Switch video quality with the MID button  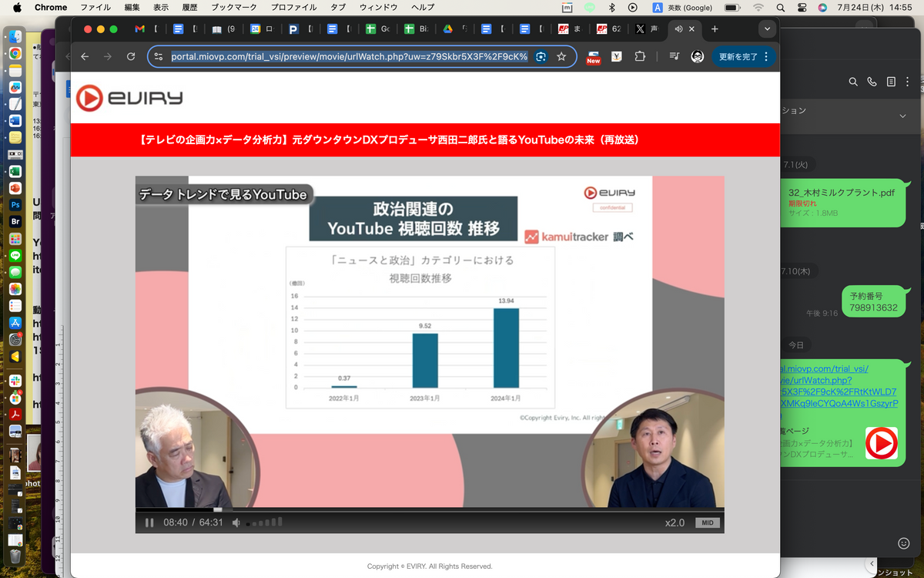[707, 523]
